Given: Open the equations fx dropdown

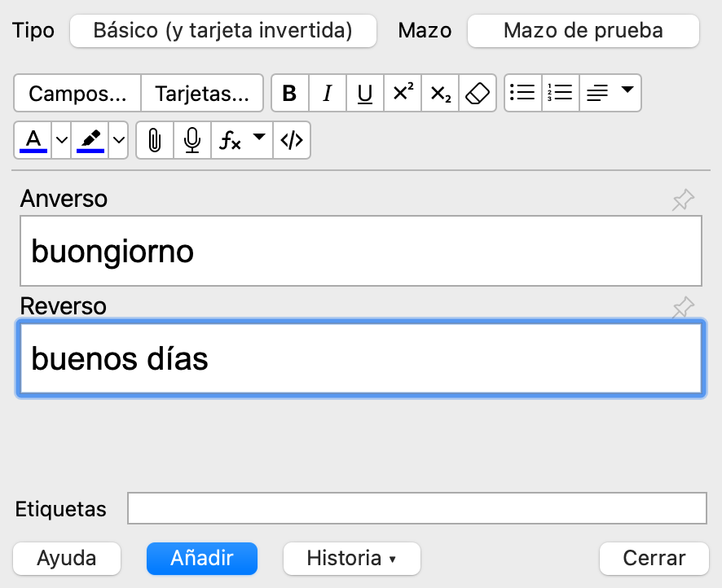Looking at the screenshot, I should tap(242, 140).
